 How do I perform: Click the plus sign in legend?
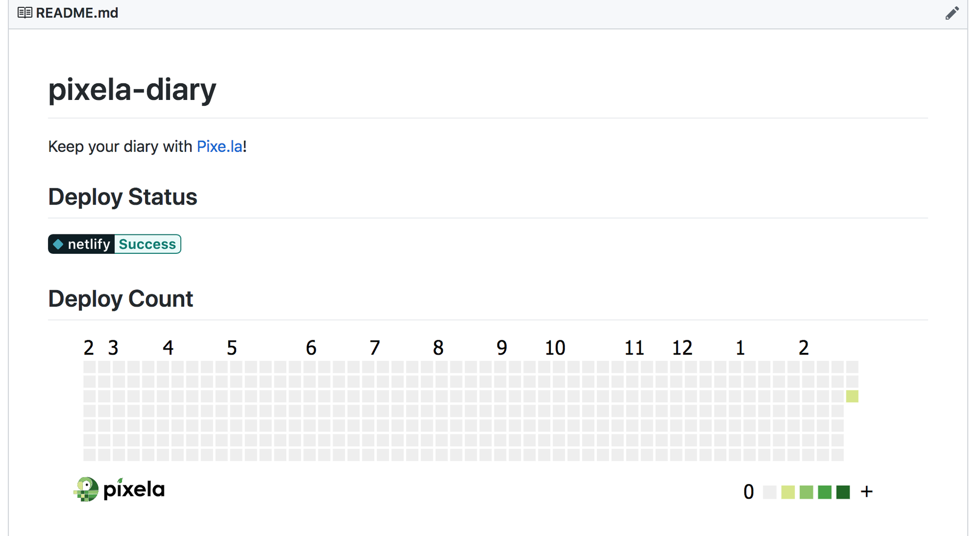tap(866, 492)
